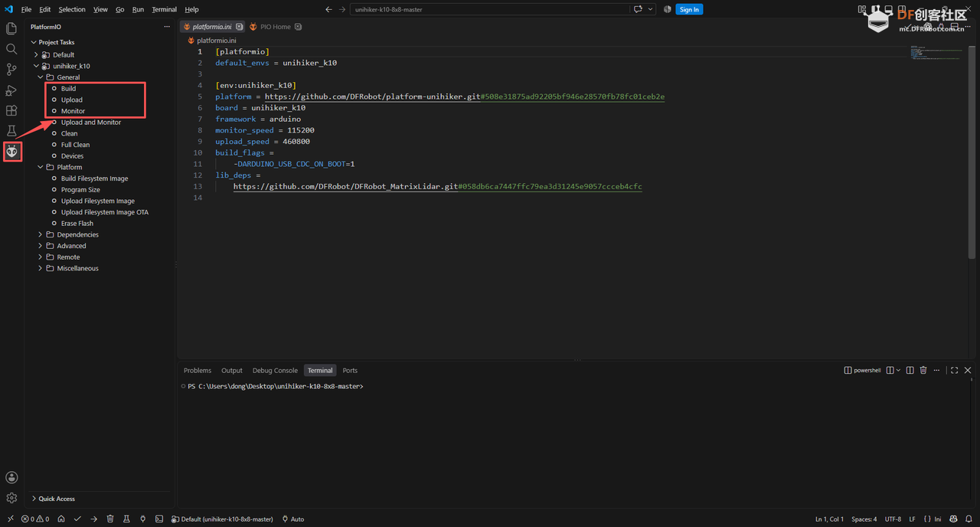This screenshot has width=980, height=527.
Task: Click the Sign In button
Action: (x=689, y=9)
